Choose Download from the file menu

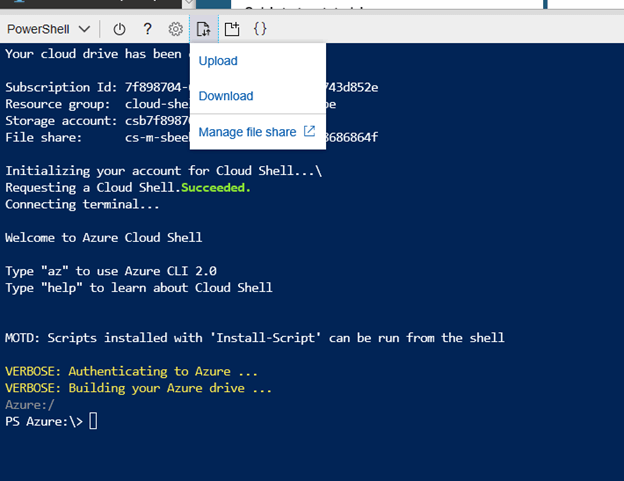tap(226, 96)
